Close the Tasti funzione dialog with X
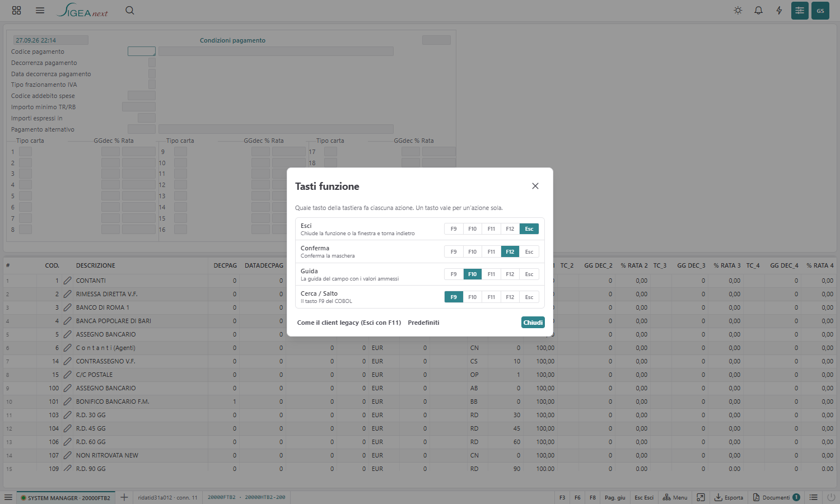Image resolution: width=840 pixels, height=504 pixels. [x=535, y=186]
